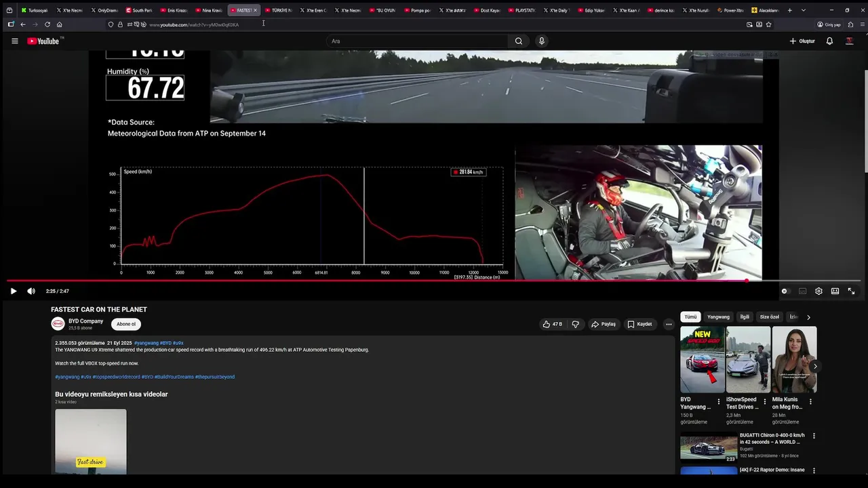Open the video settings gear
Image resolution: width=868 pixels, height=488 pixels.
coord(818,291)
